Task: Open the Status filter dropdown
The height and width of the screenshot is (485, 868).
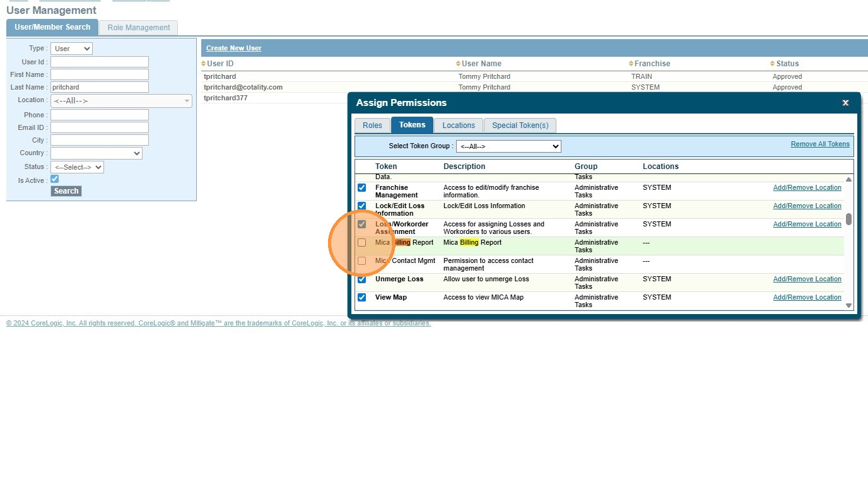Action: click(x=77, y=167)
